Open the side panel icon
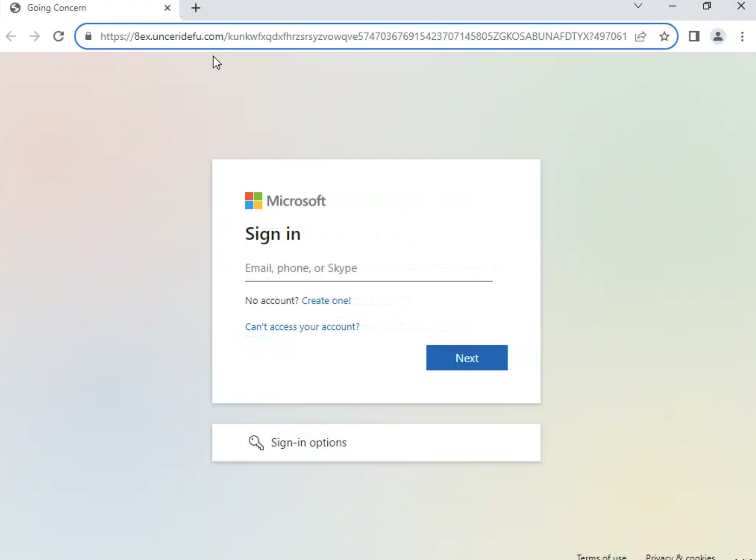756x560 pixels. click(695, 36)
